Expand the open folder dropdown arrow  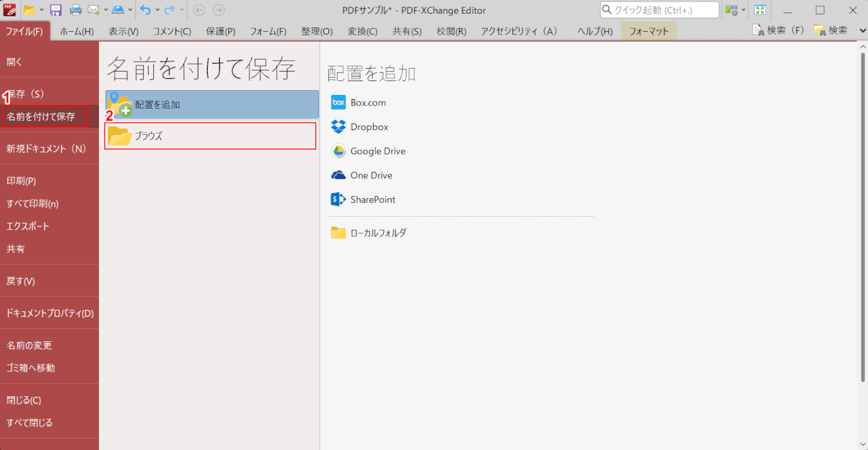pos(42,10)
